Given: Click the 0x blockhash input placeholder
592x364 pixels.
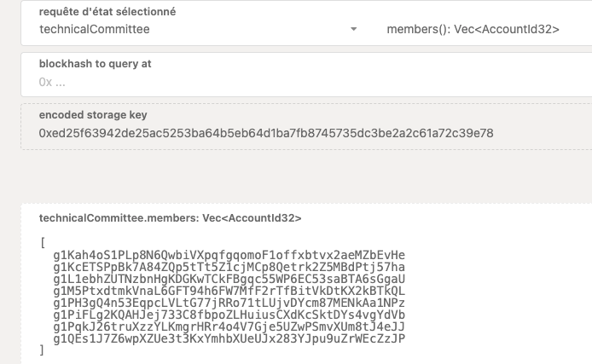Looking at the screenshot, I should click(x=52, y=82).
